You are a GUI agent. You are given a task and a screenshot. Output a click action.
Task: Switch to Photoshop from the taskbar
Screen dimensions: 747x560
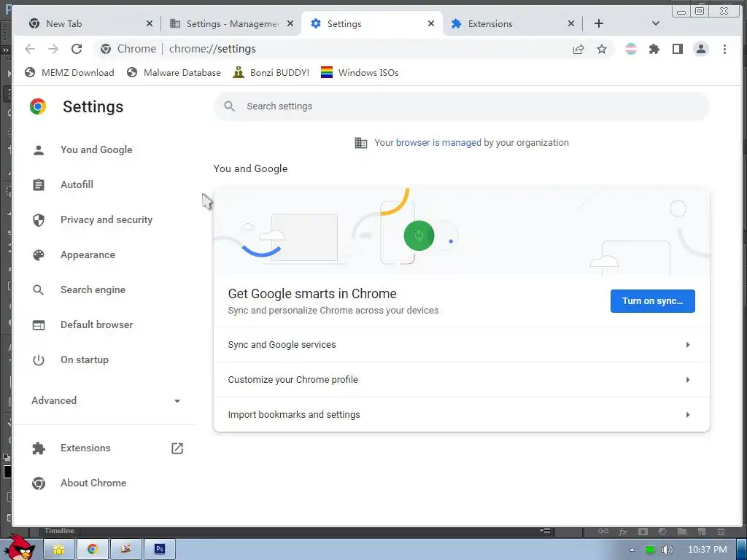point(160,550)
